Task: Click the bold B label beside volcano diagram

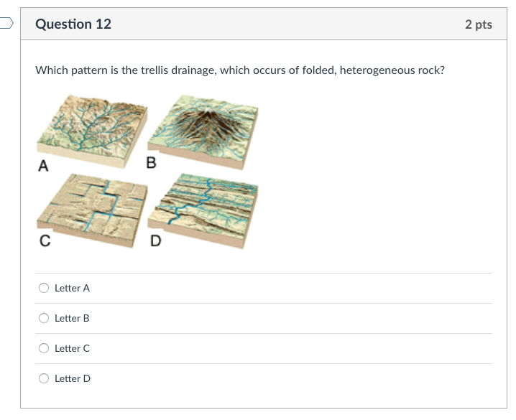Action: [151, 163]
